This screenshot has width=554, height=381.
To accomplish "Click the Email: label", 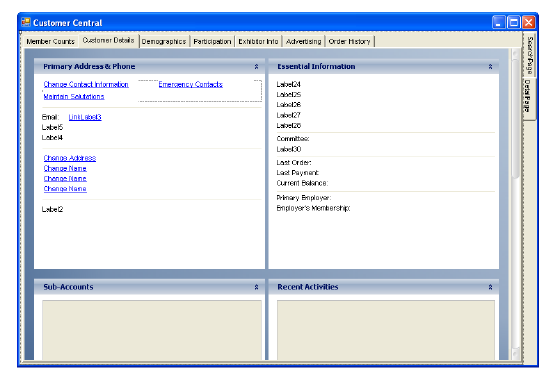I will click(x=51, y=117).
